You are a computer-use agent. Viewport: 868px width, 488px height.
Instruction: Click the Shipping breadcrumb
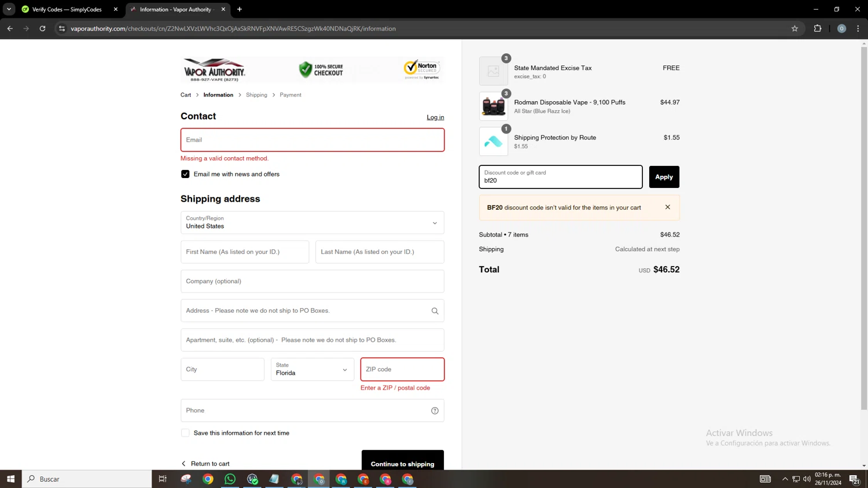click(256, 95)
